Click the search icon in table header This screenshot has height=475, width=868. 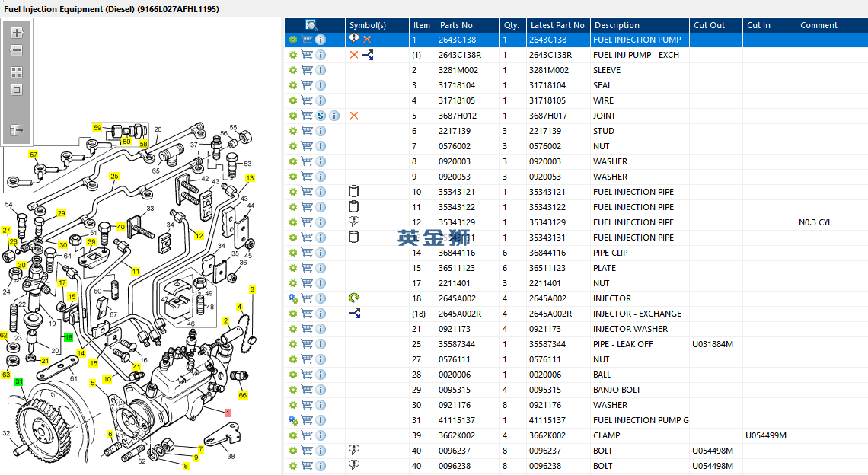click(311, 25)
